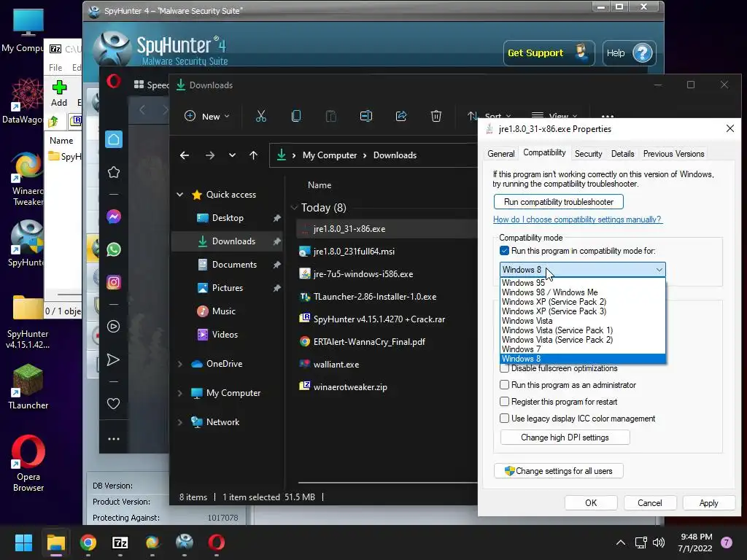Check Register this program for restart
The image size is (747, 560).
click(505, 402)
